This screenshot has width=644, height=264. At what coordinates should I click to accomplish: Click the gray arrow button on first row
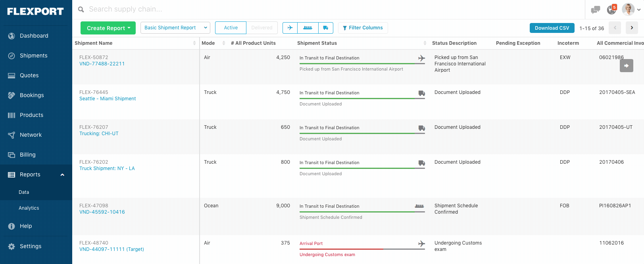(x=626, y=66)
